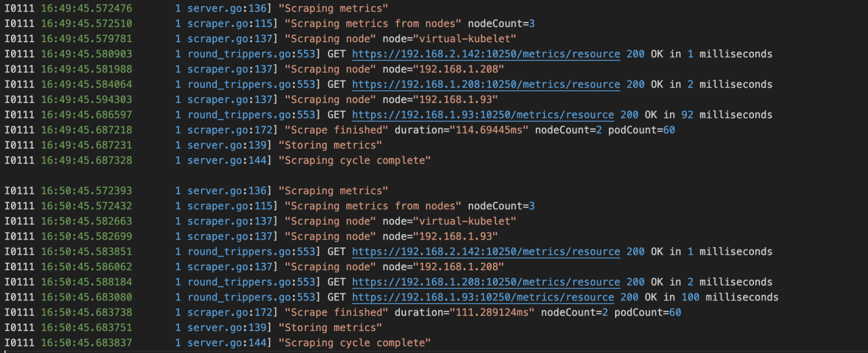Open the 192.168.1.208 link logged at 16:49:45
This screenshot has width=868, height=353.
(486, 84)
